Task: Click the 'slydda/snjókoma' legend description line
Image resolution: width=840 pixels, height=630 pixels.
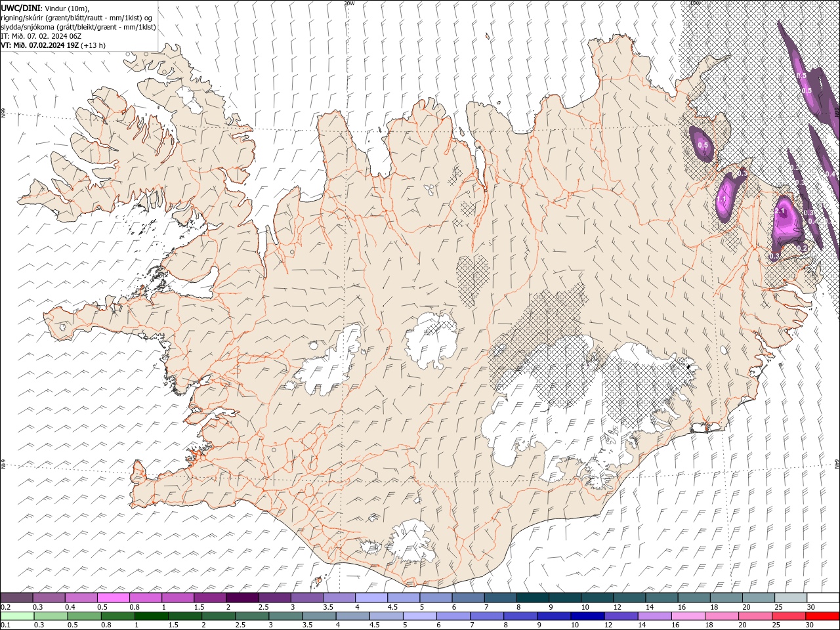Action: point(78,27)
